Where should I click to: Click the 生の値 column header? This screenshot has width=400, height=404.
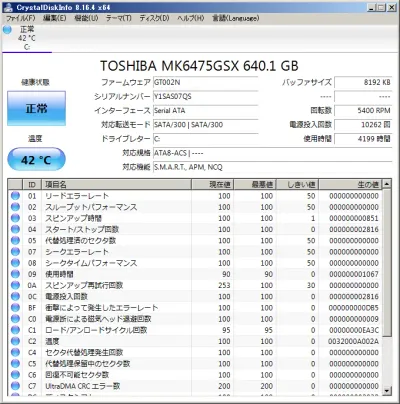[351, 184]
